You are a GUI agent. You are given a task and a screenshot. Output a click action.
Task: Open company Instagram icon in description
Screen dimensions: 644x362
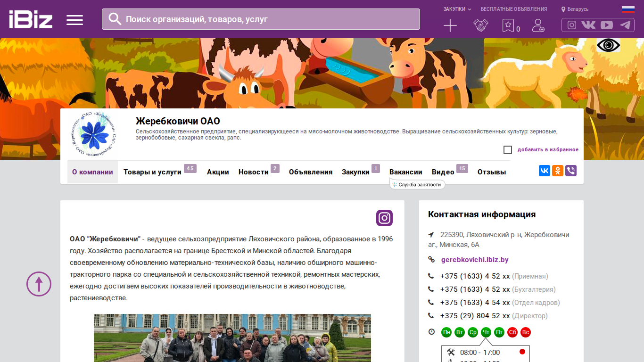tap(384, 218)
